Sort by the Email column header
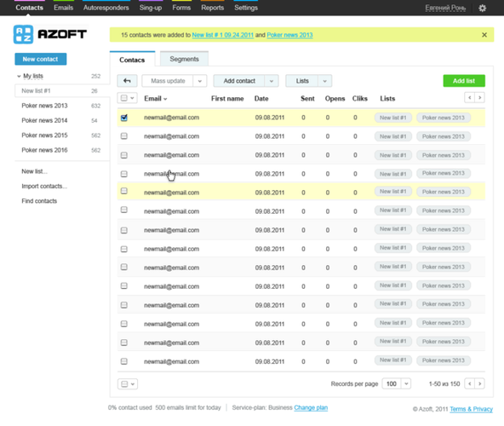Screen dimensions: 504x426 point(156,99)
